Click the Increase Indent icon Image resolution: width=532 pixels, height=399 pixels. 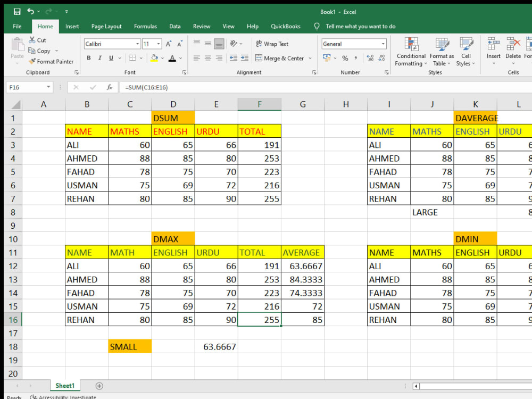(245, 58)
